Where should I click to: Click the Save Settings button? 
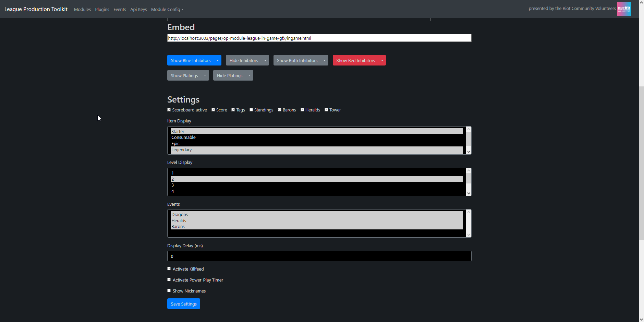point(183,303)
